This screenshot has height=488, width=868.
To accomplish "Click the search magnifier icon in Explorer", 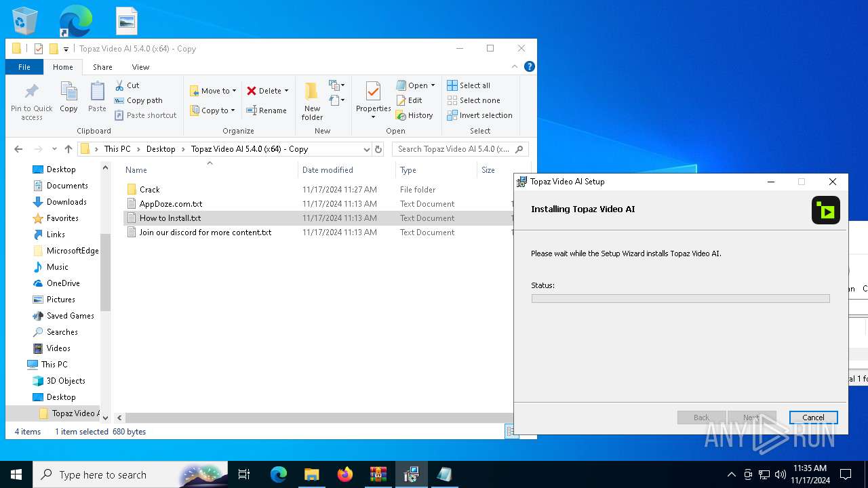I will (x=519, y=149).
